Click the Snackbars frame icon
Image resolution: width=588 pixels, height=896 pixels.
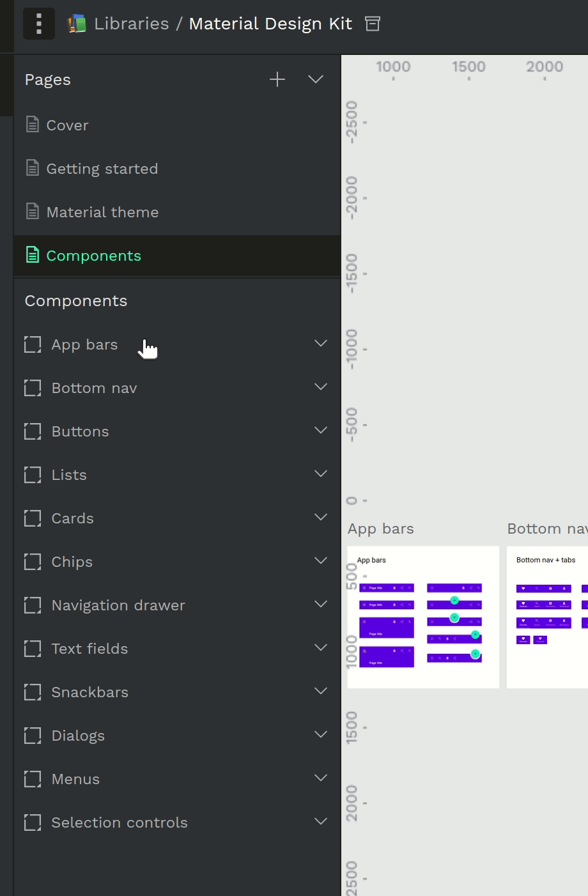tap(33, 692)
